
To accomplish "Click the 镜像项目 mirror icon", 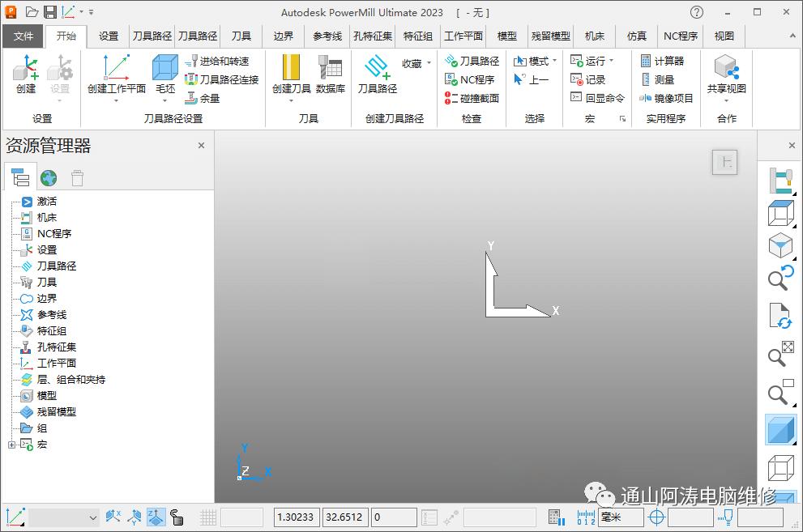I will (666, 98).
